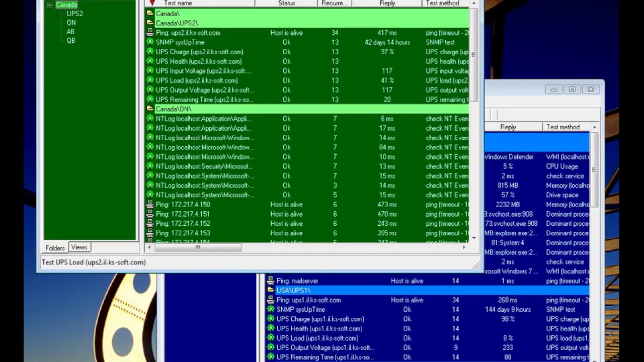The height and width of the screenshot is (362, 644).
Task: Sort by the Test name column header
Action: click(x=200, y=4)
